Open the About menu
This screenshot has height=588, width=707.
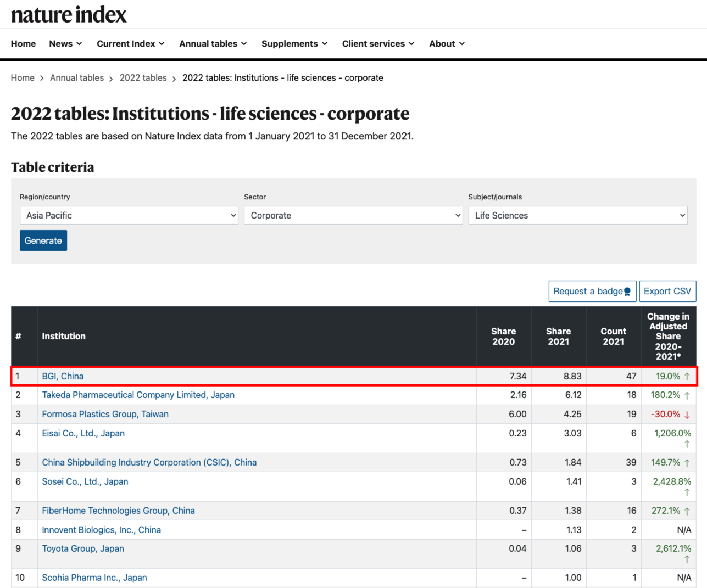pyautogui.click(x=447, y=44)
